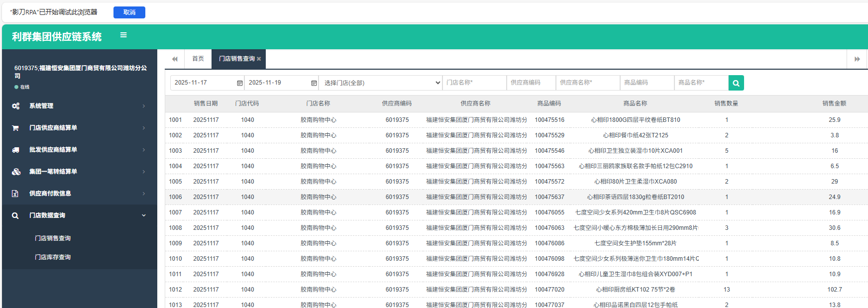
Task: Expand the 批发供应商结算单 chevron arrow
Action: (144, 150)
